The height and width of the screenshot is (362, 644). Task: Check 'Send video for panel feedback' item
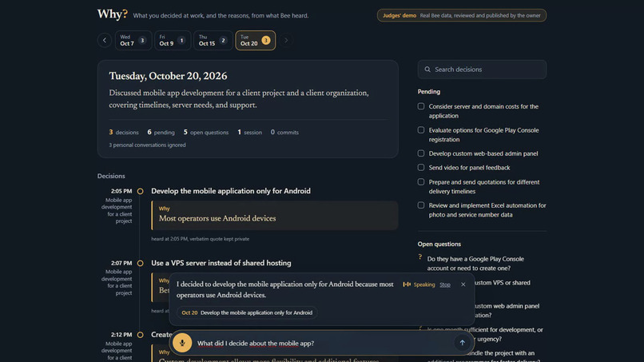(x=421, y=168)
